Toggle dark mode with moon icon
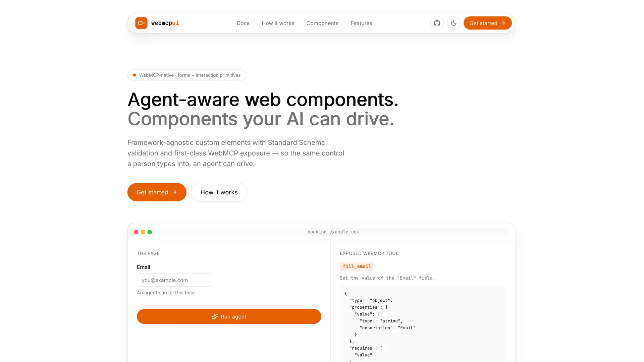This screenshot has width=644, height=362. (x=453, y=23)
